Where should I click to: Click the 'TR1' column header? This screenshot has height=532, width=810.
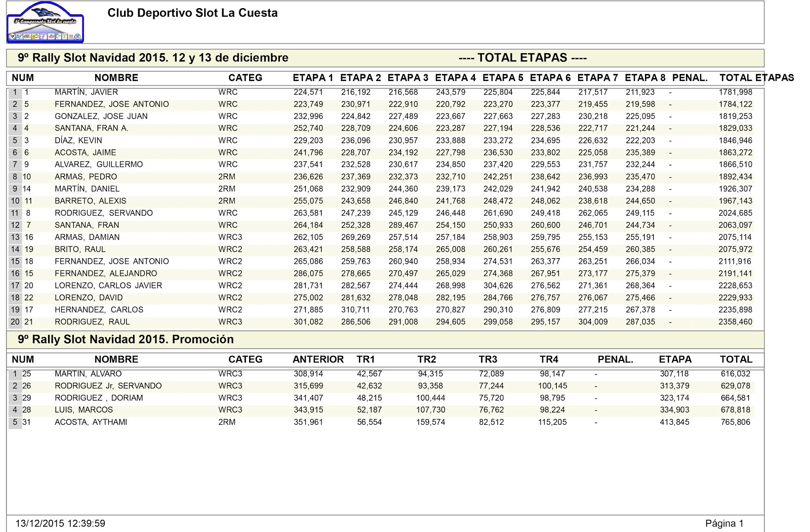click(x=366, y=359)
